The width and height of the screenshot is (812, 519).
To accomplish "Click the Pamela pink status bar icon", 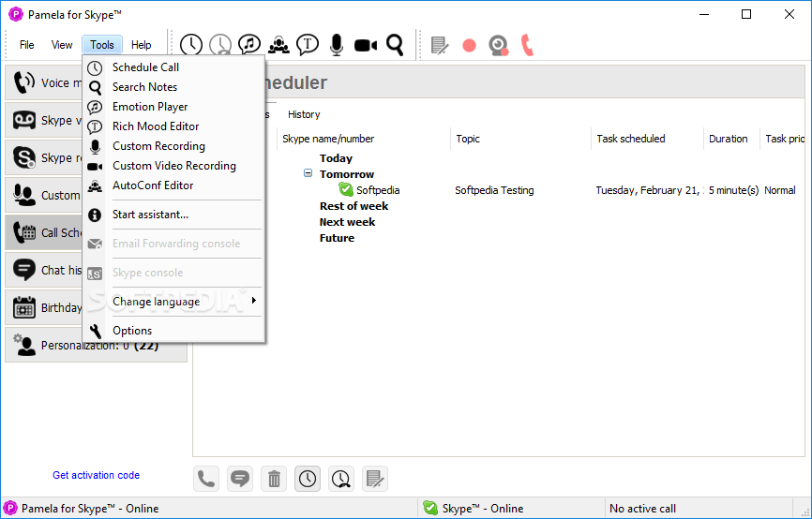I will pos(10,508).
